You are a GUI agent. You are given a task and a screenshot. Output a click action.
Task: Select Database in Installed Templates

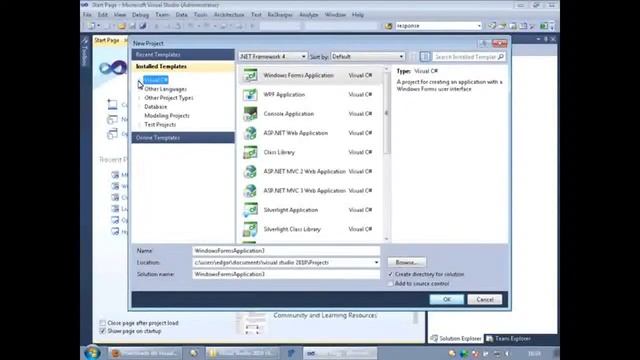point(156,107)
